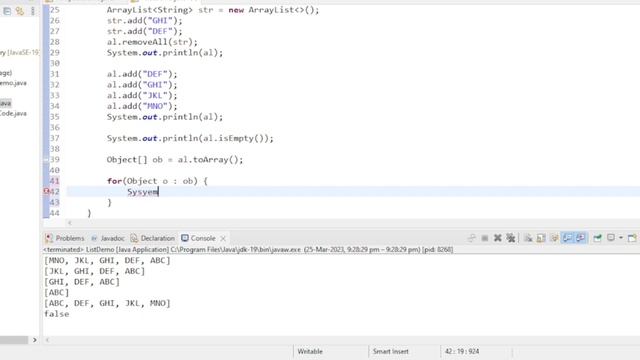Viewport: 640px width, 360px height.
Task: Click console output '[JKL, GHI, DEF, ABC]'
Action: (94, 271)
